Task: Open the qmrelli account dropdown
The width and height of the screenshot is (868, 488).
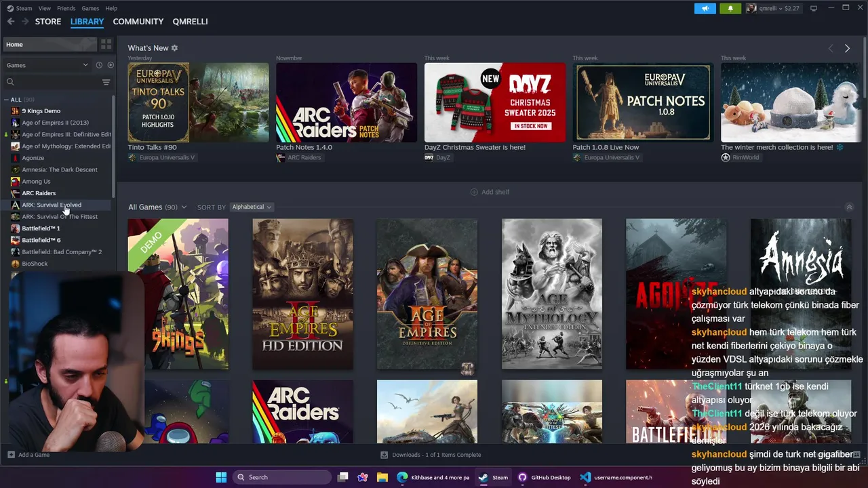Action: [773, 8]
